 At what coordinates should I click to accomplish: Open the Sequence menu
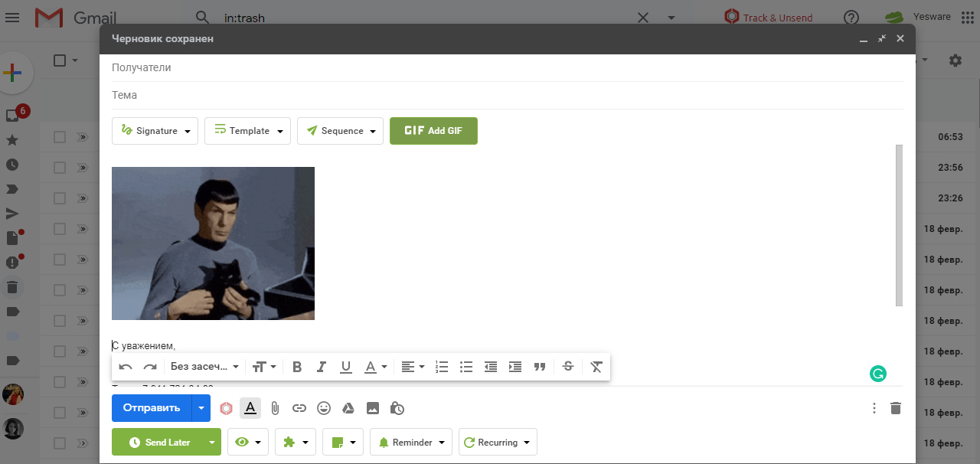(340, 131)
